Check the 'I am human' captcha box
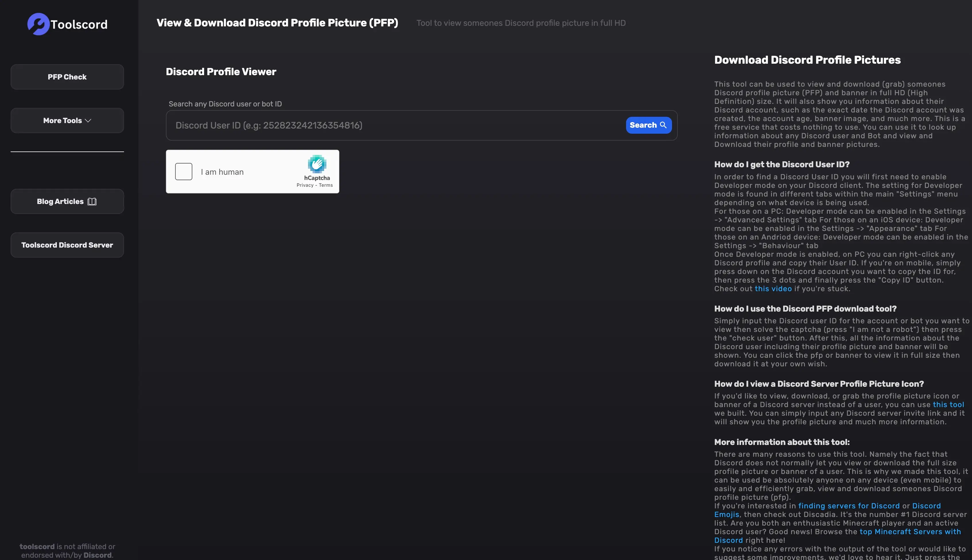The height and width of the screenshot is (560, 972). [x=183, y=172]
